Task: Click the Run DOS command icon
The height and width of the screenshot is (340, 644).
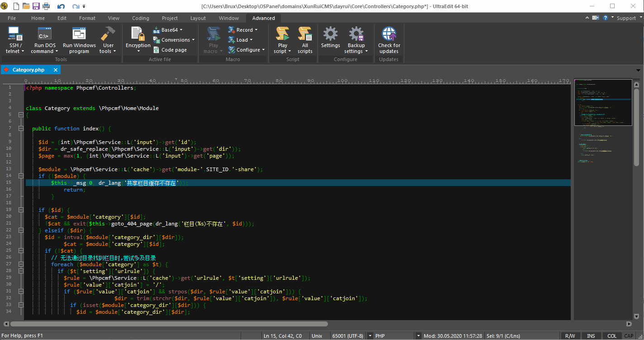Action: tap(44, 34)
